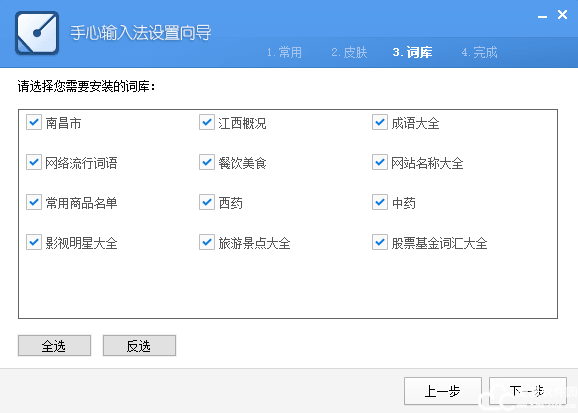Click the 反选 invert selection button
Viewport: 578px width, 413px height.
[139, 346]
